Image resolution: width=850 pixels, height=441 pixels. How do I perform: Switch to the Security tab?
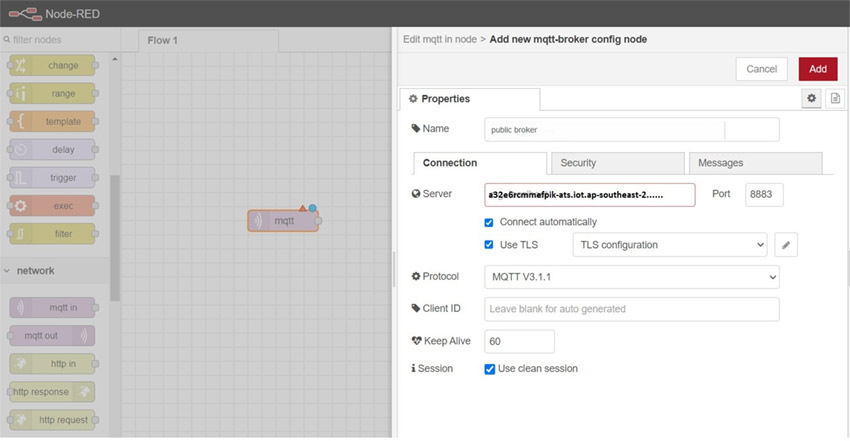(x=616, y=163)
